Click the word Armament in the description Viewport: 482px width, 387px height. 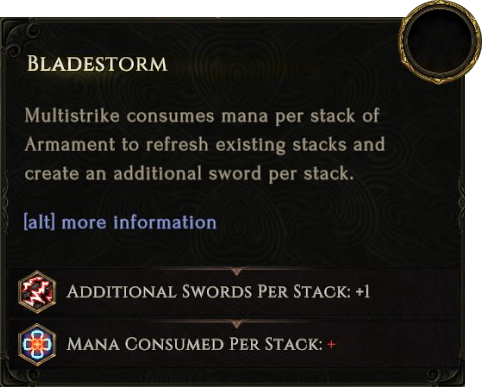pyautogui.click(x=70, y=144)
